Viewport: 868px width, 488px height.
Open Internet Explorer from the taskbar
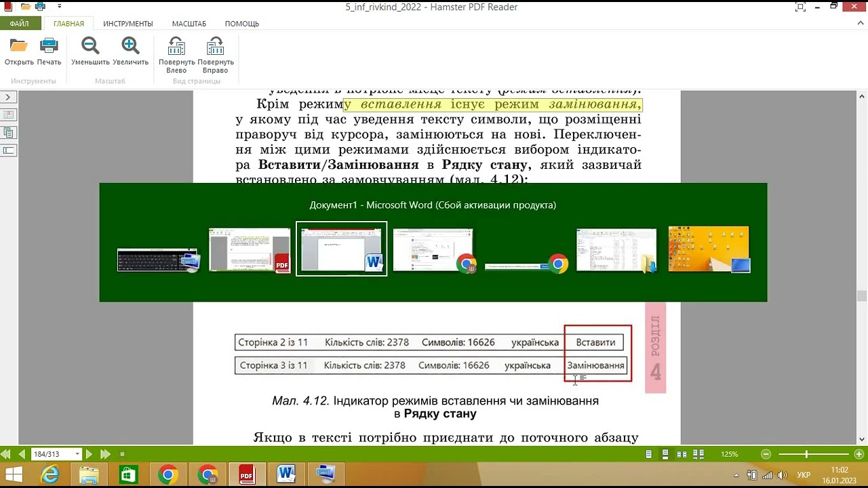50,475
